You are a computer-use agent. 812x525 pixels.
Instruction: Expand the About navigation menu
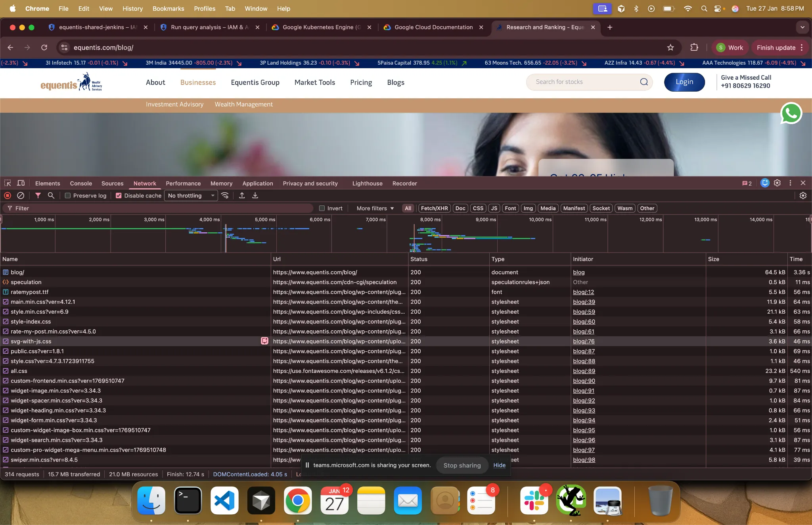tap(155, 82)
